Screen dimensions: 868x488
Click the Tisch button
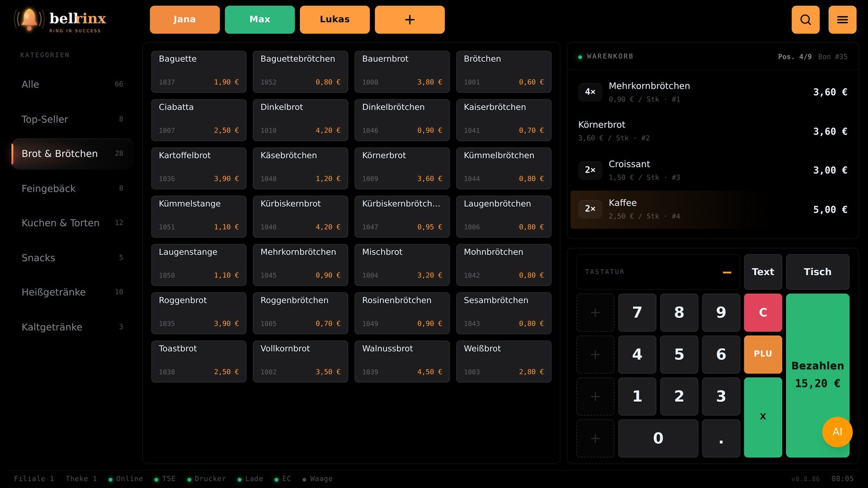point(818,272)
